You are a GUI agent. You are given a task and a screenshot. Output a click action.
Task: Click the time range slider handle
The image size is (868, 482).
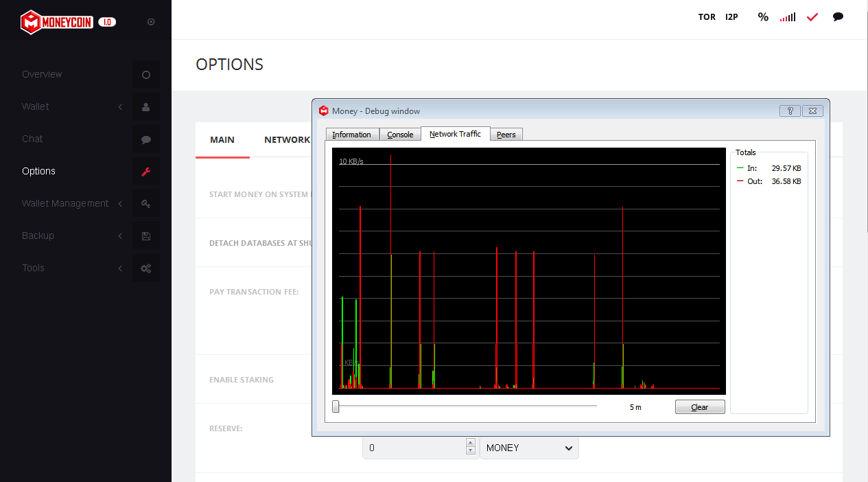[336, 406]
